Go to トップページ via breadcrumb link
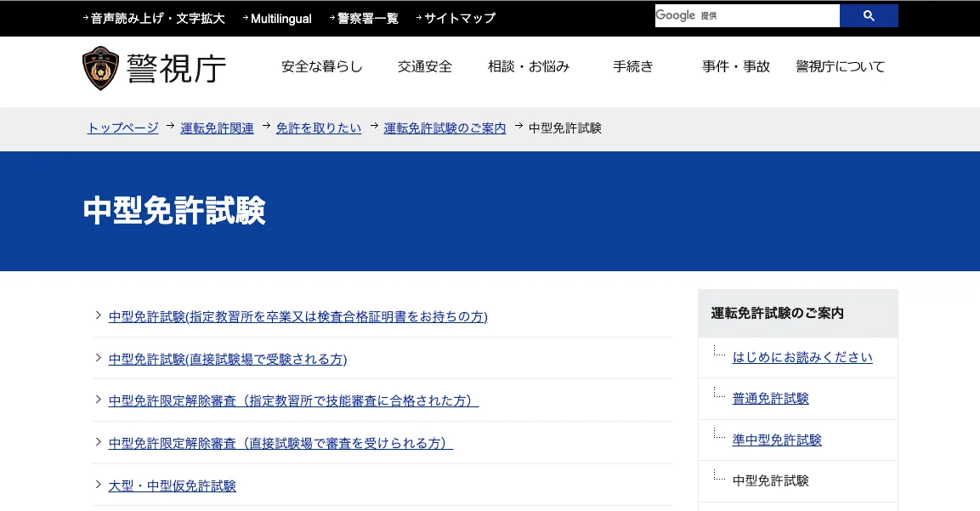The width and height of the screenshot is (980, 511). point(122,128)
